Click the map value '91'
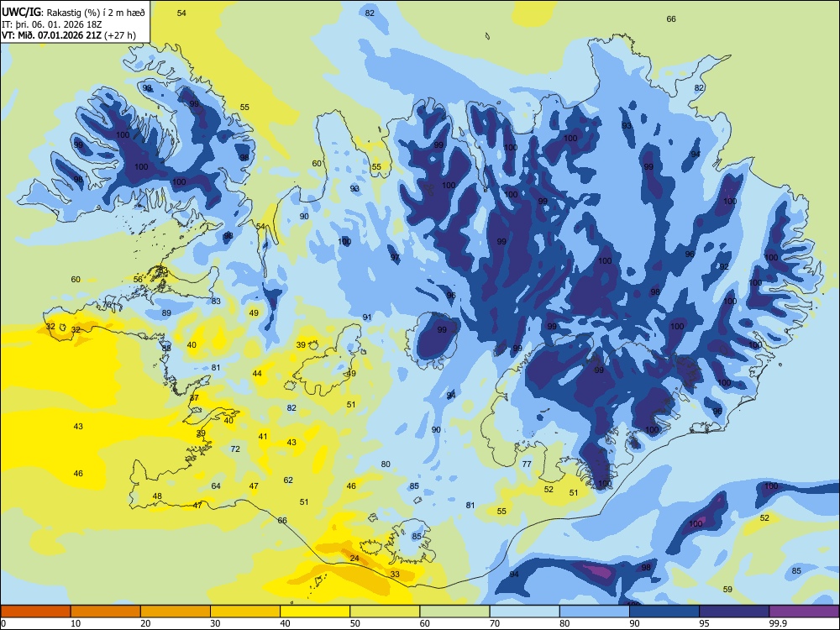 pos(367,318)
